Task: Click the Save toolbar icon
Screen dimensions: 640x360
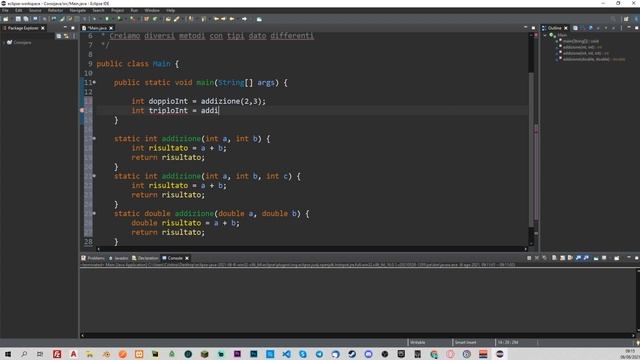Action: tap(18, 19)
